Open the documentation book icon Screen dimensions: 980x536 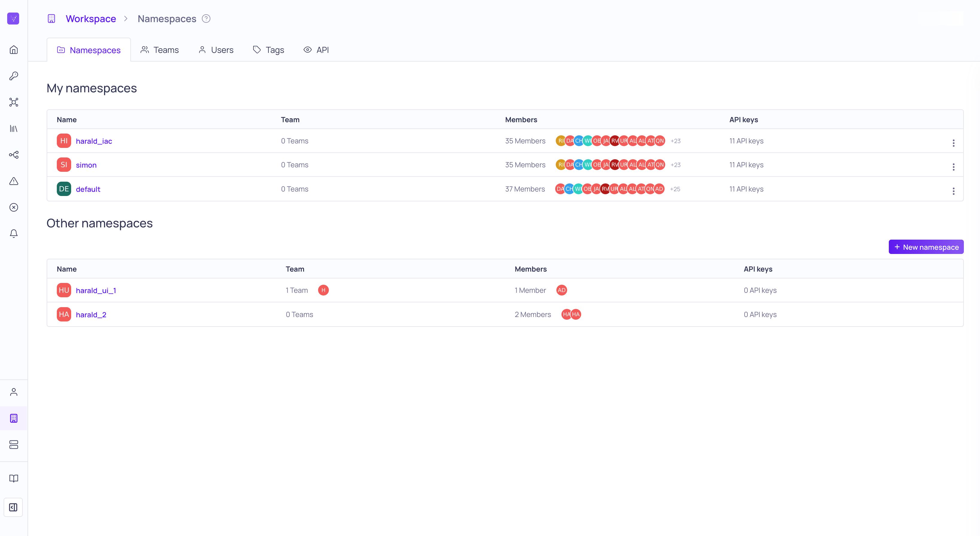click(14, 478)
